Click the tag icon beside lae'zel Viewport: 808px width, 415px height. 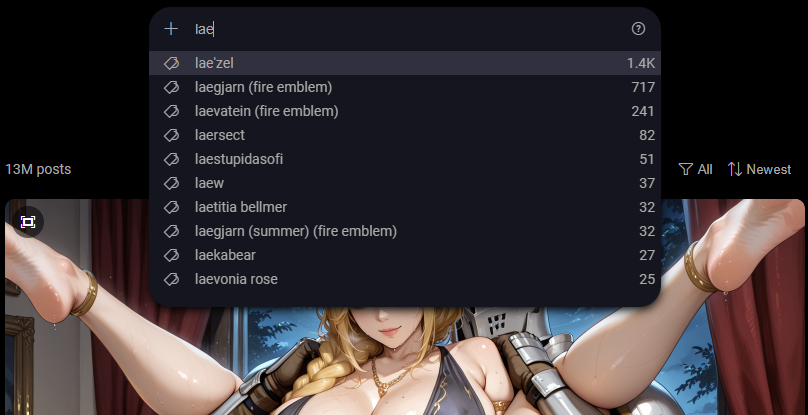171,63
